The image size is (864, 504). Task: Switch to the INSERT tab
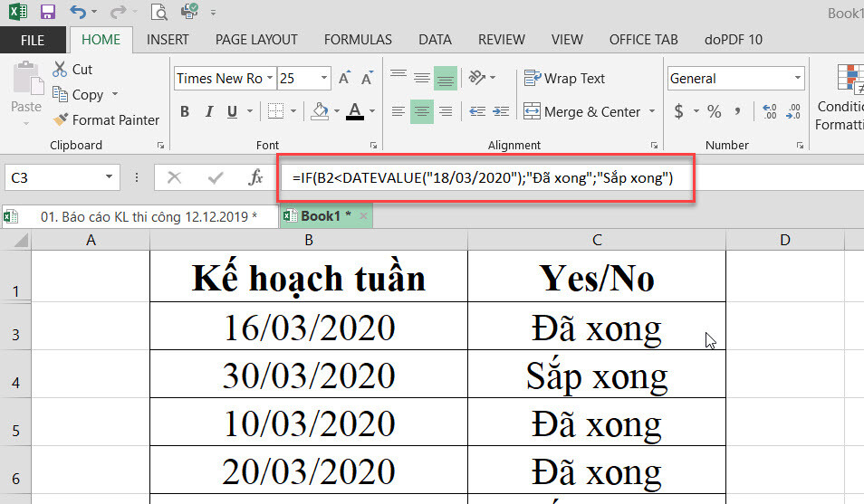tap(168, 40)
